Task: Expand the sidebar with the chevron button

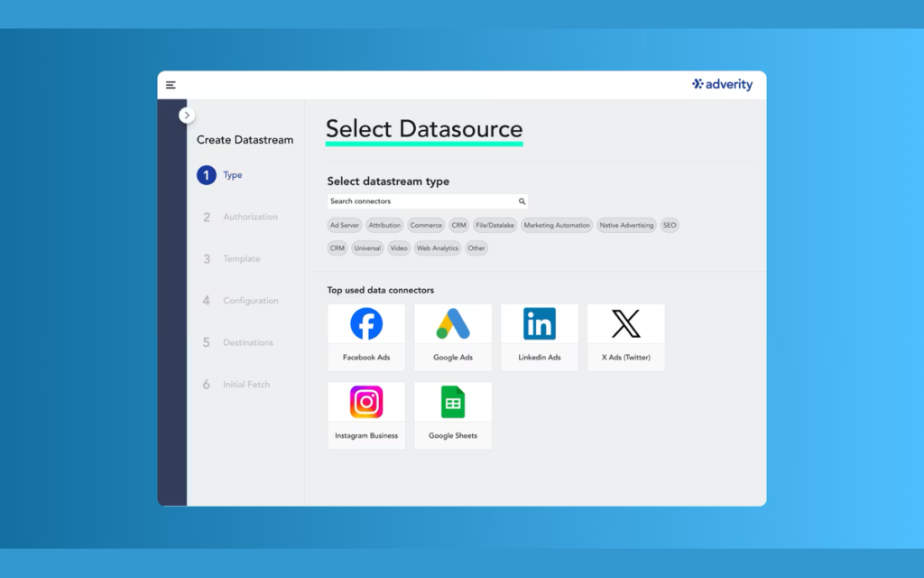Action: coord(187,115)
